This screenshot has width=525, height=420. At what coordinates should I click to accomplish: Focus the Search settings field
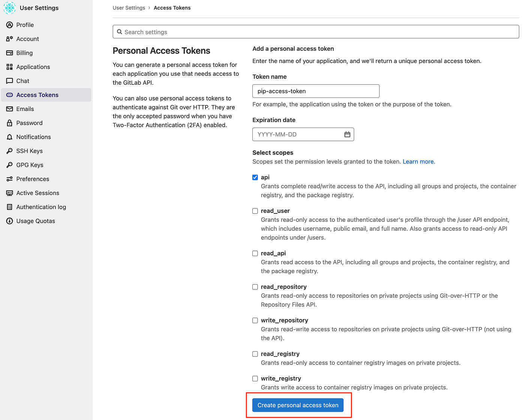click(316, 32)
